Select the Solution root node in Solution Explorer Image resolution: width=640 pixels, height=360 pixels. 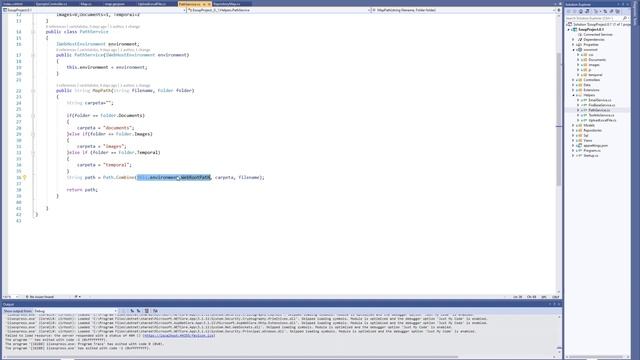(x=598, y=24)
